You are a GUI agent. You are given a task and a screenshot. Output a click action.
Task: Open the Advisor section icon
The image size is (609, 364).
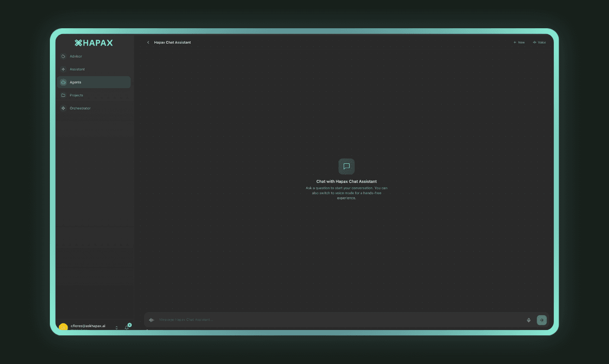(63, 57)
